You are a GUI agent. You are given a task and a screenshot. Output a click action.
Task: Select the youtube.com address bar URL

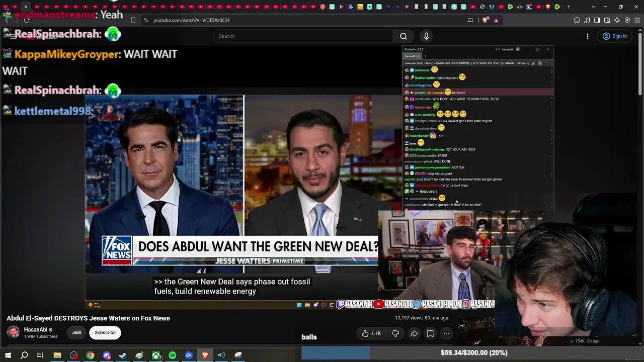(191, 20)
